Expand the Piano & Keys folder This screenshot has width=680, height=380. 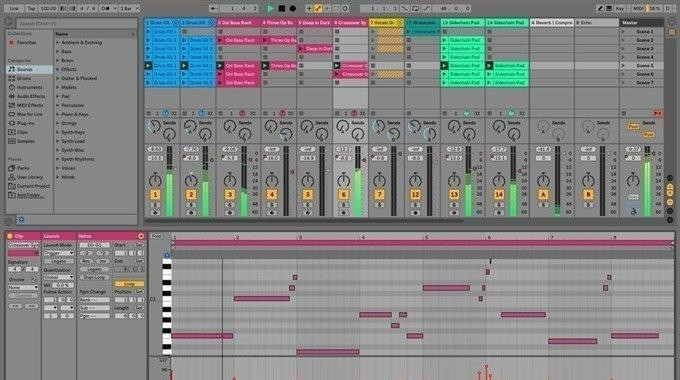[58, 115]
